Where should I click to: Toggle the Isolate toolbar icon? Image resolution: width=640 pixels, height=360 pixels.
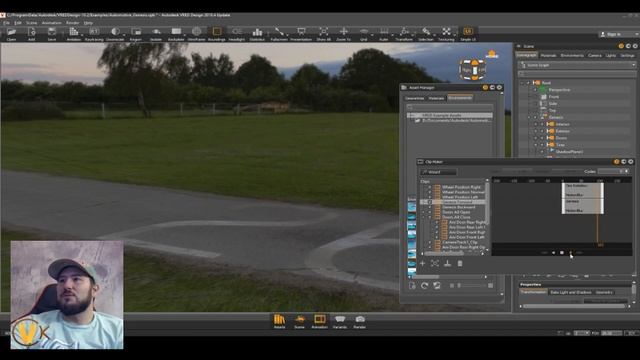(156, 32)
